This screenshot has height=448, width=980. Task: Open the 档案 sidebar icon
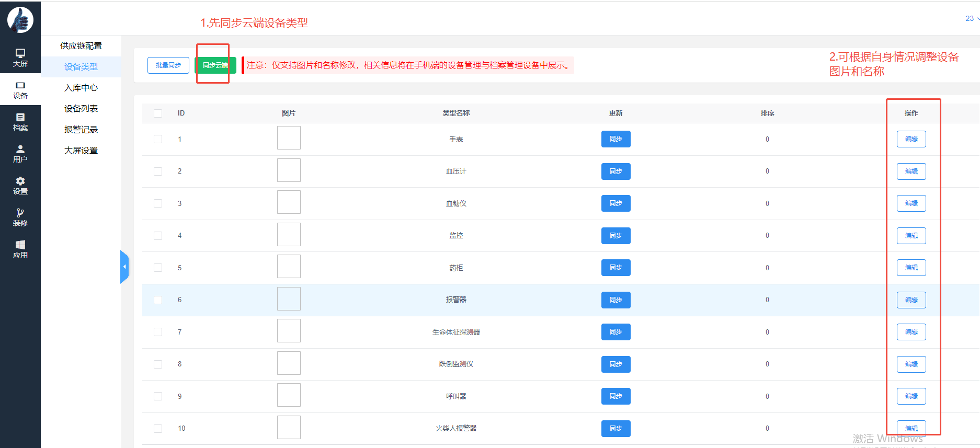(20, 121)
